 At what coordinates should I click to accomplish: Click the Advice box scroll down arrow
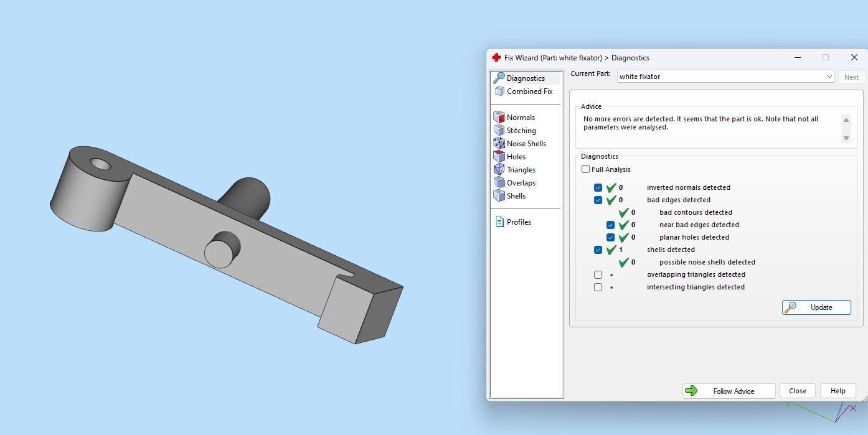click(x=846, y=138)
